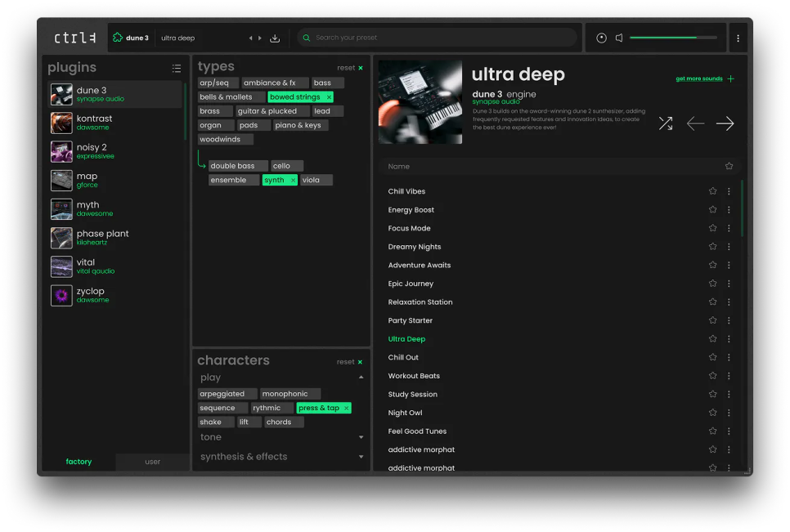Click the plugins list scrollbar
Image resolution: width=790 pixels, height=532 pixels.
[x=186, y=112]
